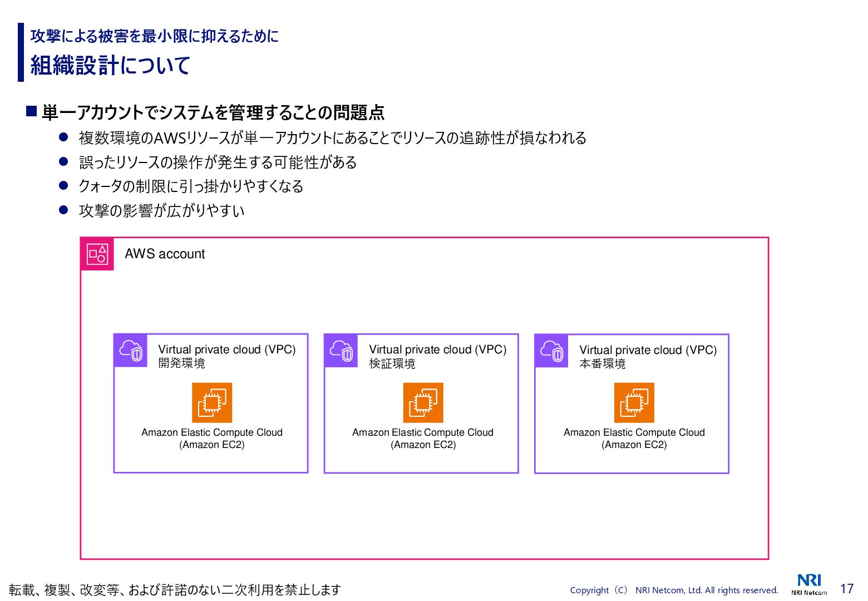
Task: Click the 本番環境 label
Action: tap(603, 364)
